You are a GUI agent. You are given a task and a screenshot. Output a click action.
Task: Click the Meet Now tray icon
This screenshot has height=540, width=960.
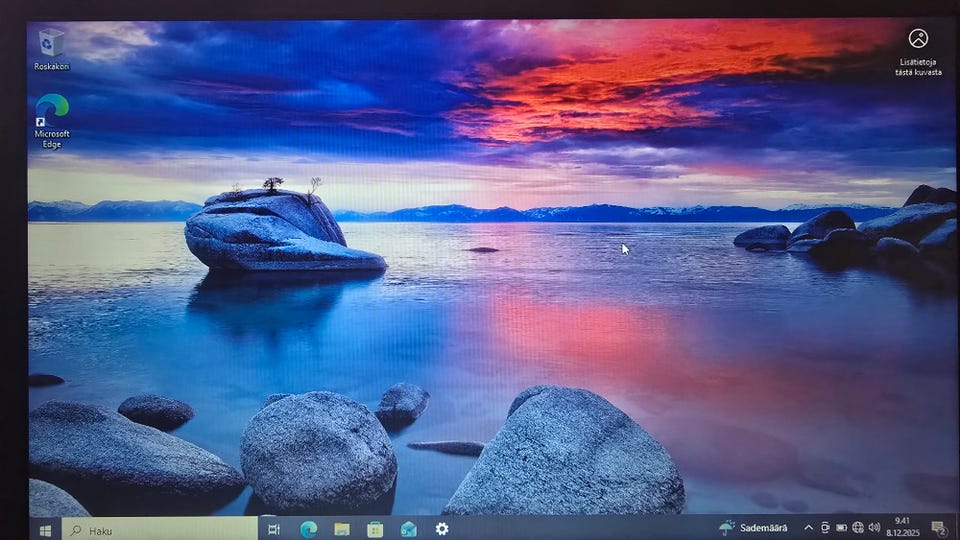pos(825,527)
